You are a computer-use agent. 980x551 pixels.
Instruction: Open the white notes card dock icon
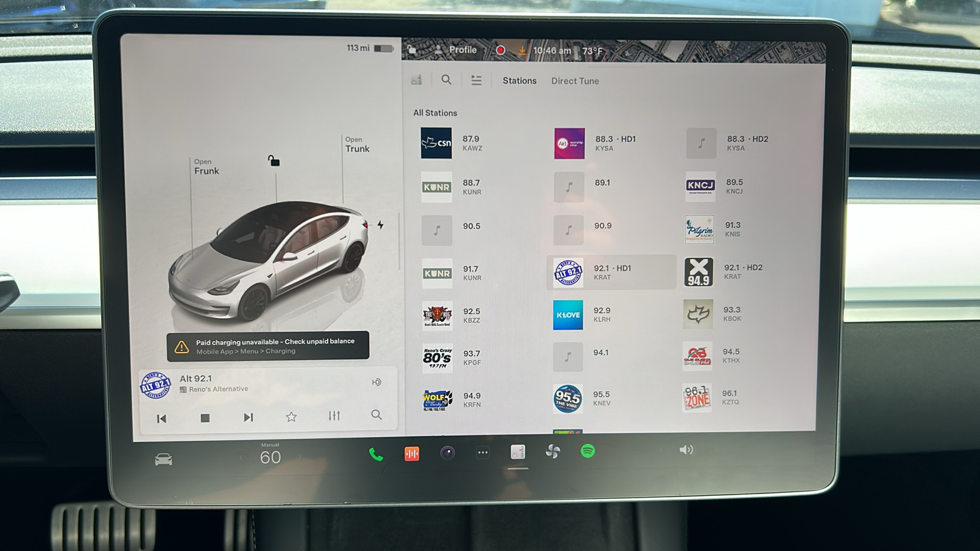coord(518,452)
